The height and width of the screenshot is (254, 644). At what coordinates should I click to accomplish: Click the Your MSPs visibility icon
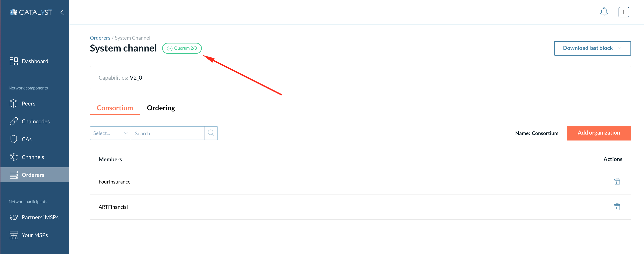(14, 235)
